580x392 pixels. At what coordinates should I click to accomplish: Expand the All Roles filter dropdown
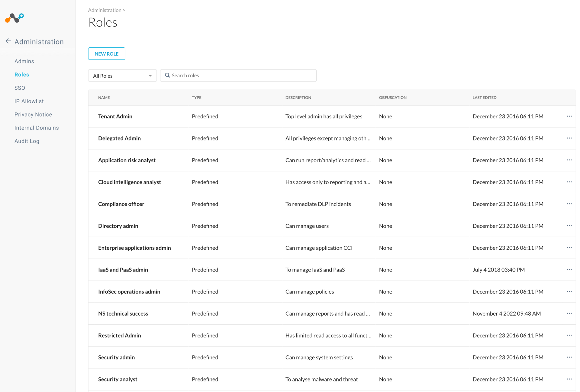click(122, 76)
